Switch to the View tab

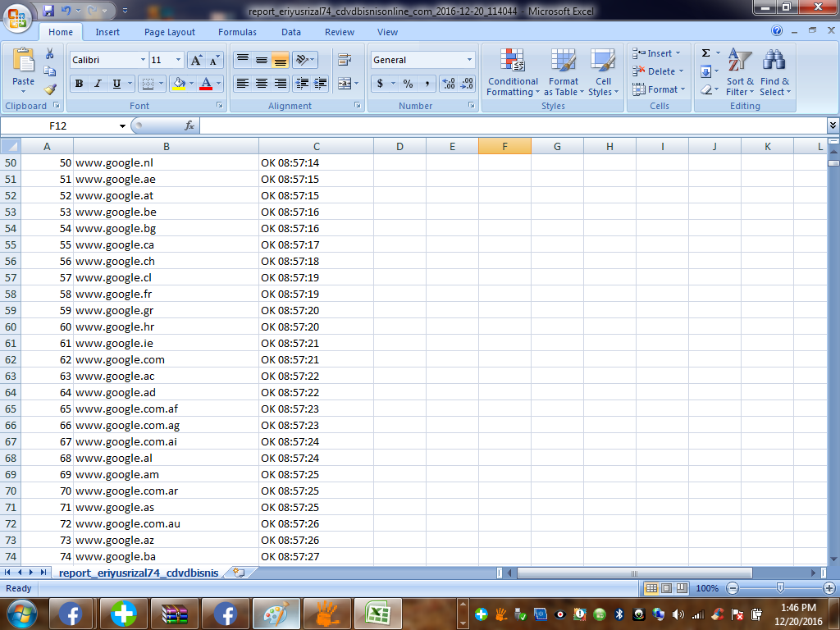point(387,32)
